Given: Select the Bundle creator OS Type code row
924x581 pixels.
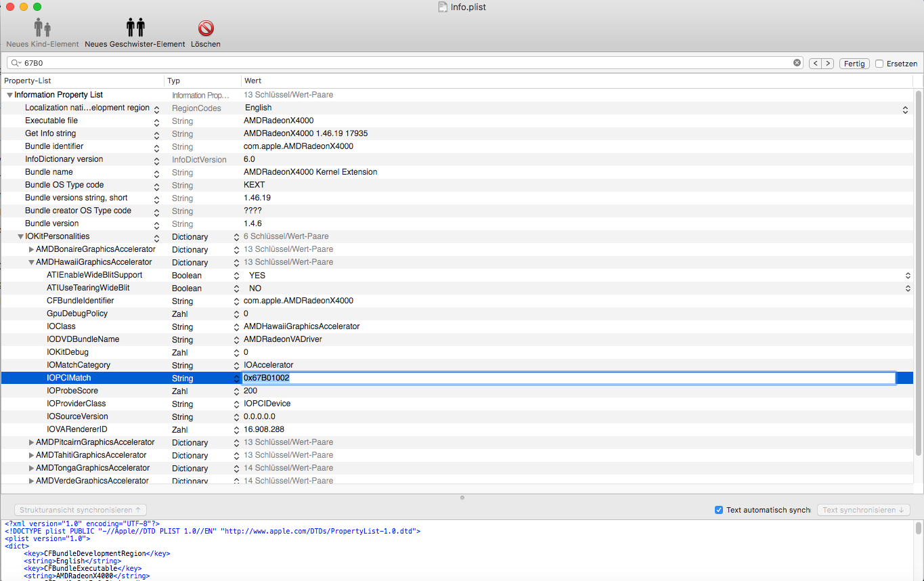Looking at the screenshot, I should (457, 211).
